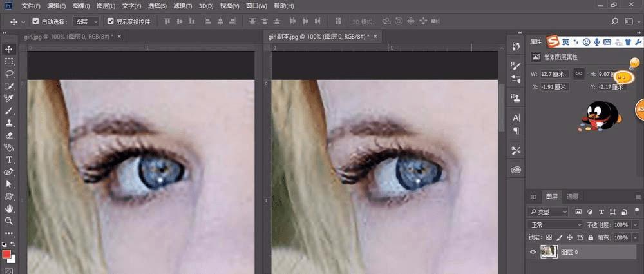Click the W width field 12.7 厘米
This screenshot has width=644, height=274.
tap(554, 74)
